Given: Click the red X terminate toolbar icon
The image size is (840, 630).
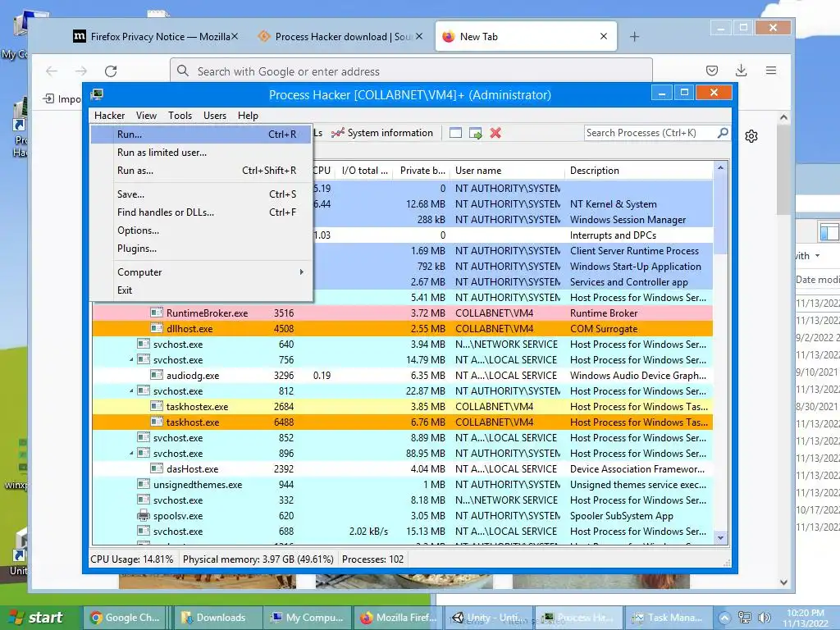Looking at the screenshot, I should [495, 133].
